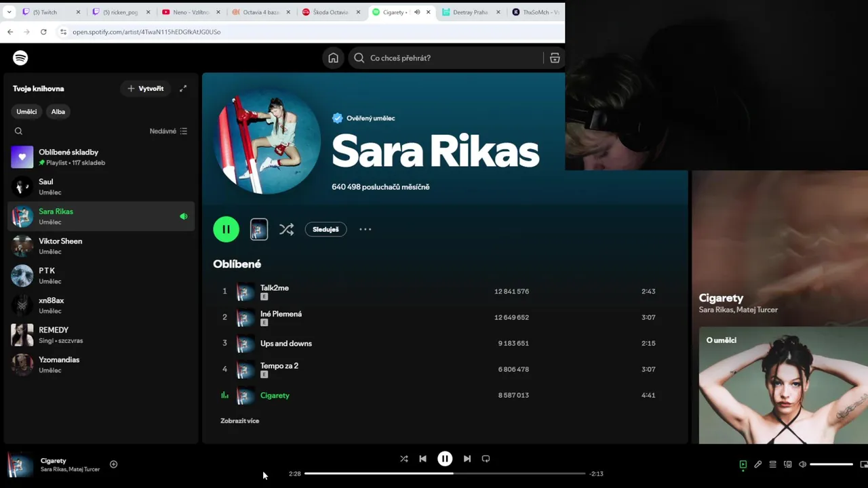Open PTK artist in library
This screenshot has width=868, height=488.
click(x=102, y=276)
